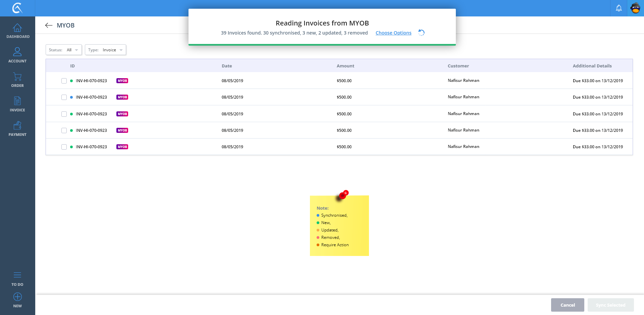
Task: Click the MYOB badge on third invoice row
Action: click(122, 114)
